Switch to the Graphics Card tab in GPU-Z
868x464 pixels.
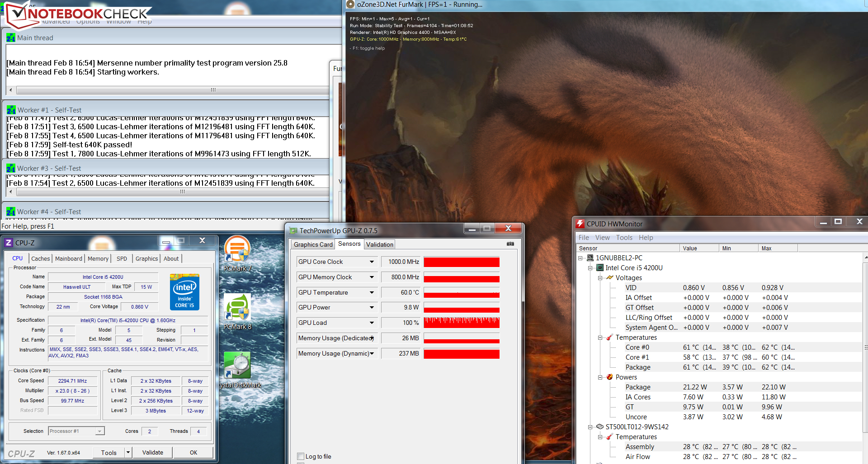(x=313, y=244)
